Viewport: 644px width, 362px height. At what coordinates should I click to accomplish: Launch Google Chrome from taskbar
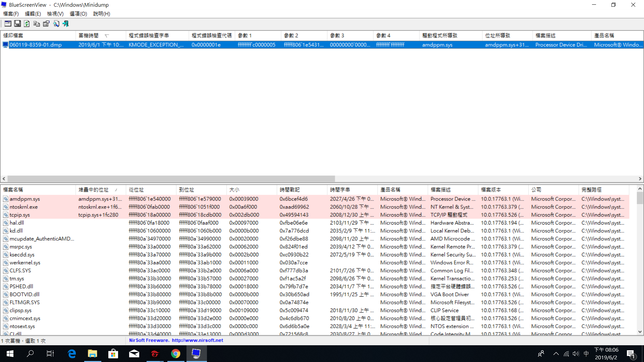tap(175, 354)
